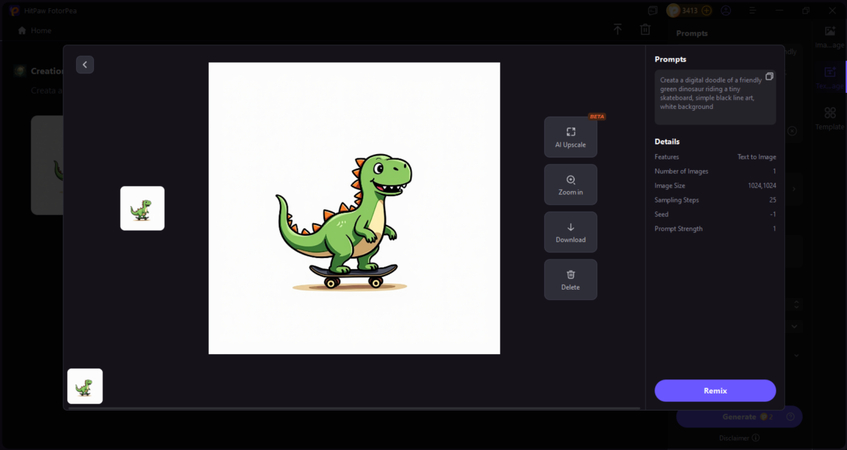Open the Disclaimer info link
847x450 pixels.
point(739,438)
